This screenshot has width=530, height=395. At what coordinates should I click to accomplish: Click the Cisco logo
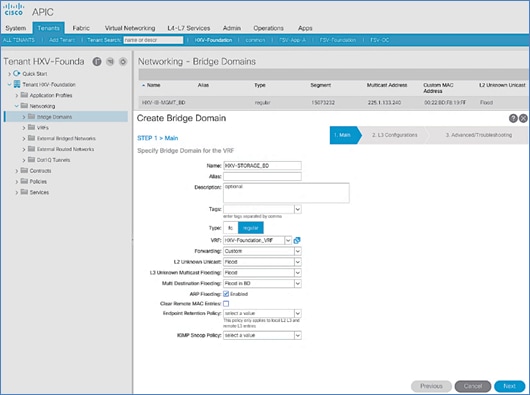[x=14, y=9]
